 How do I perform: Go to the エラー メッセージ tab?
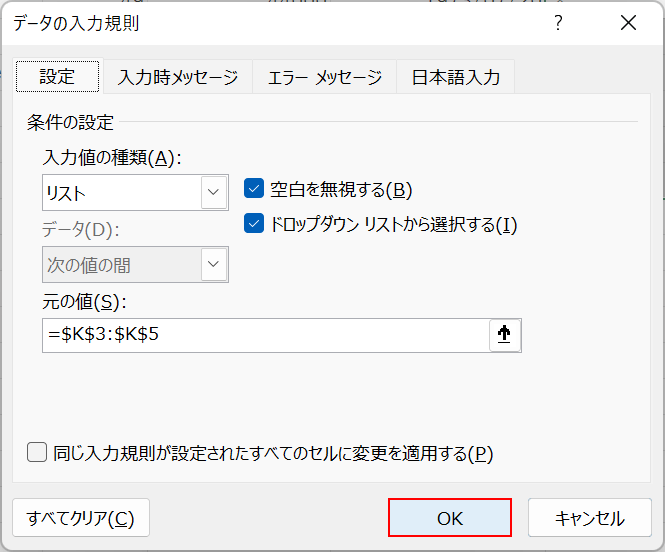click(324, 77)
